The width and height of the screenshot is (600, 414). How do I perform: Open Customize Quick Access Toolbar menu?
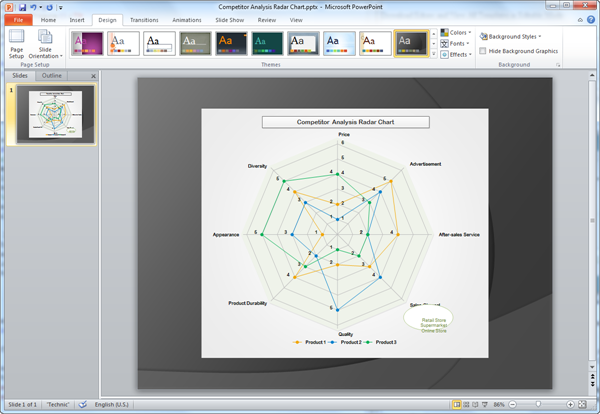coord(60,7)
